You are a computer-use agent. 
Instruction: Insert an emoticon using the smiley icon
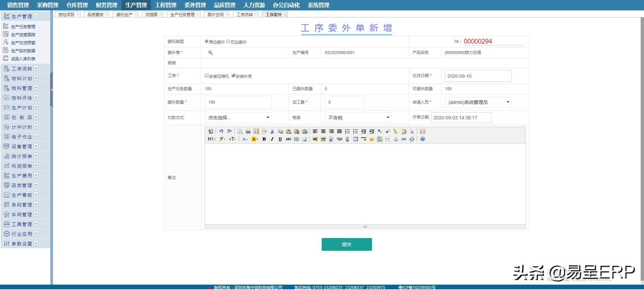click(x=372, y=139)
